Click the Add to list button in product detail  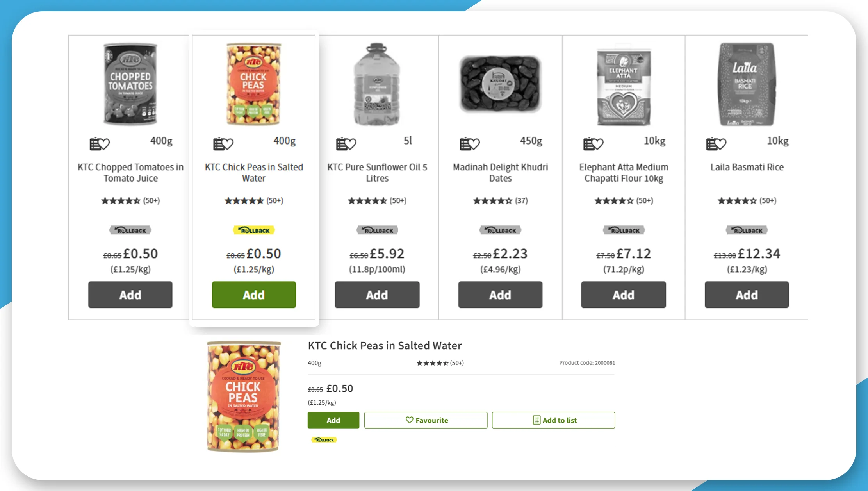(x=554, y=420)
